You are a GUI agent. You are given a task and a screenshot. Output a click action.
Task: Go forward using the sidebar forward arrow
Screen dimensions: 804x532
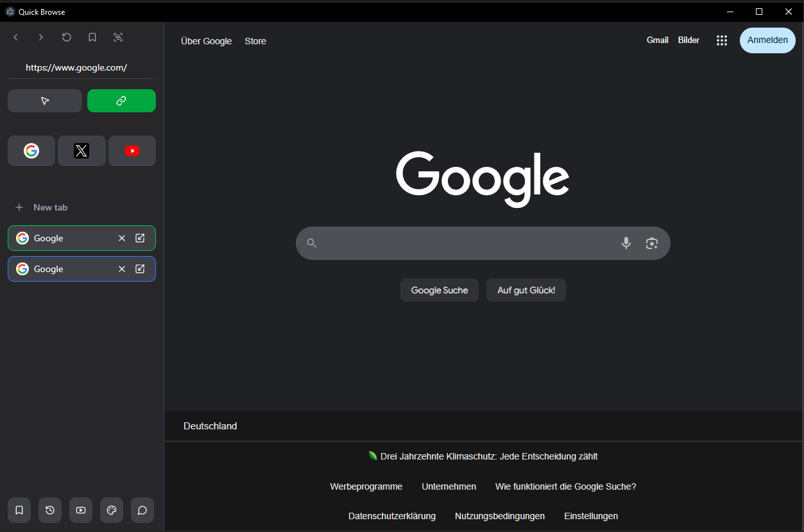(x=41, y=37)
